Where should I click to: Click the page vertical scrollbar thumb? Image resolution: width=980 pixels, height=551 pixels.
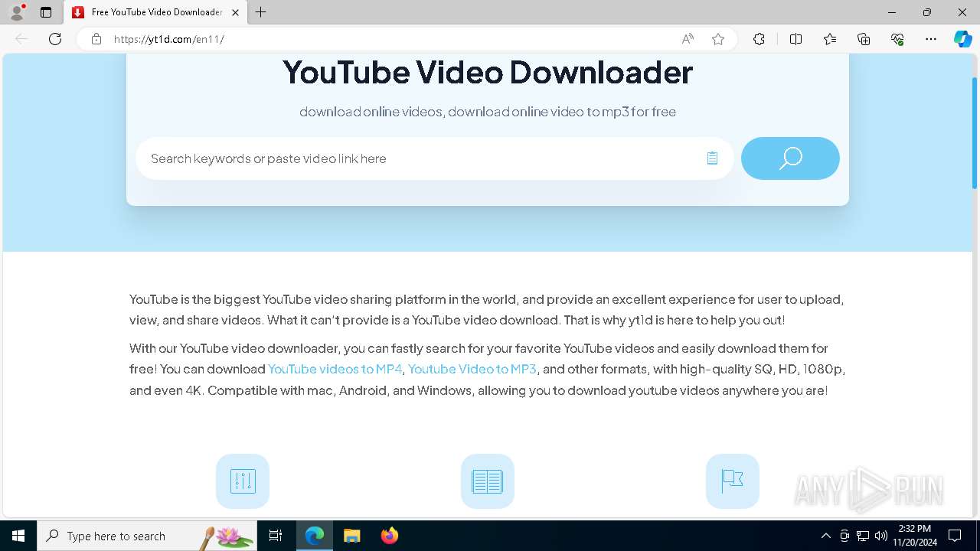coord(975,132)
